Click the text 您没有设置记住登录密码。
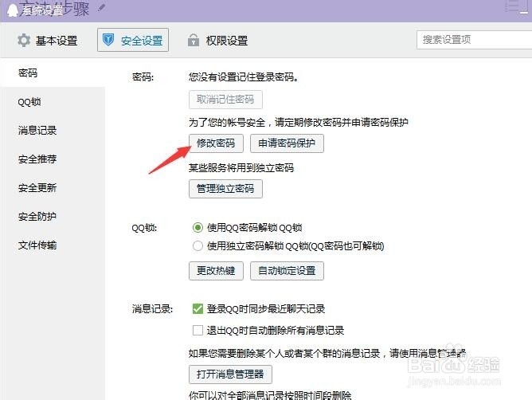Viewport: 532px width, 400px height. pyautogui.click(x=244, y=77)
